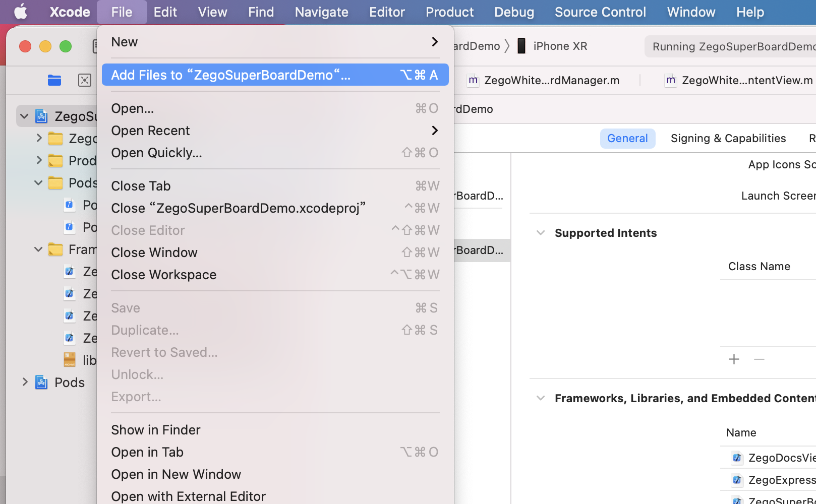
Task: Switch to Signing & Capabilities tab
Action: [728, 139]
